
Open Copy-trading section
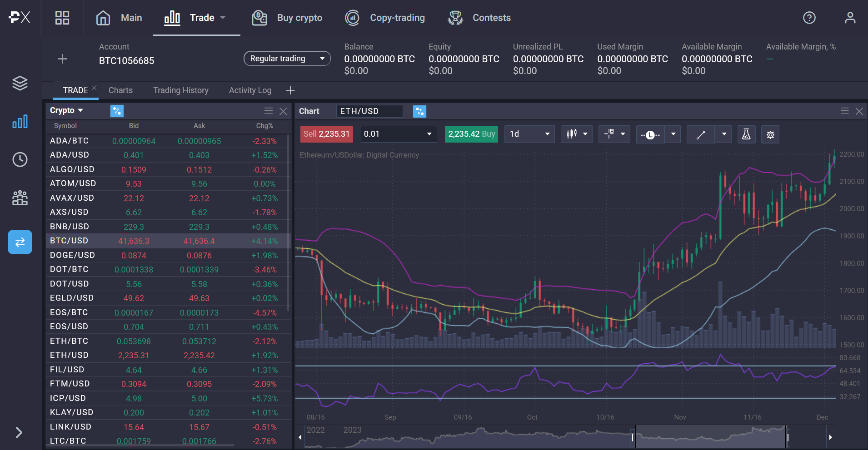tap(385, 18)
